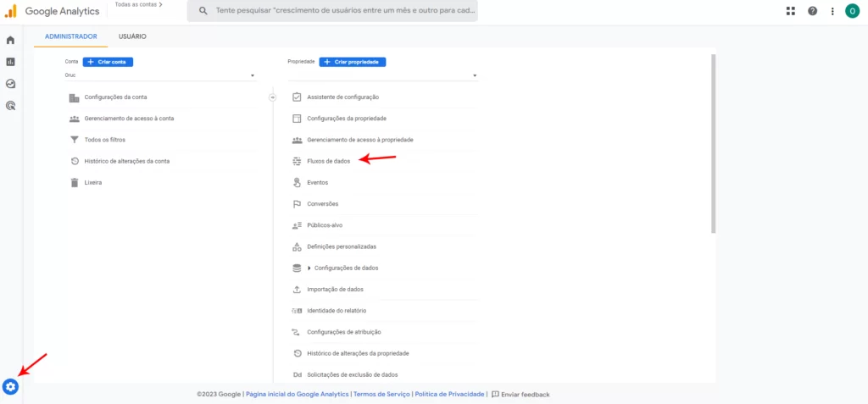Image resolution: width=868 pixels, height=404 pixels.
Task: Click the Histórico de alterações da conta clock icon
Action: tap(75, 162)
